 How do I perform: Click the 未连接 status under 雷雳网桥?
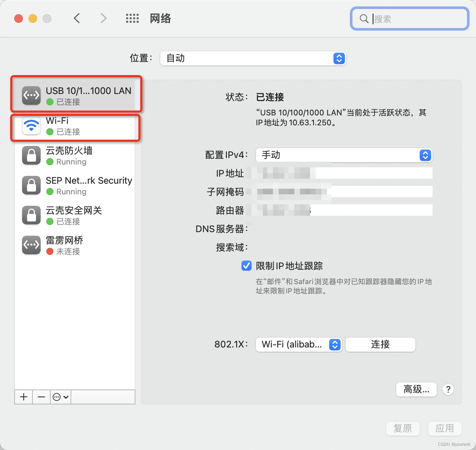[x=68, y=251]
